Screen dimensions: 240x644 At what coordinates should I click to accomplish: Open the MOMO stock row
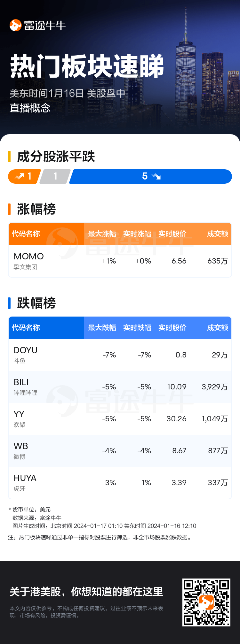pos(120,261)
